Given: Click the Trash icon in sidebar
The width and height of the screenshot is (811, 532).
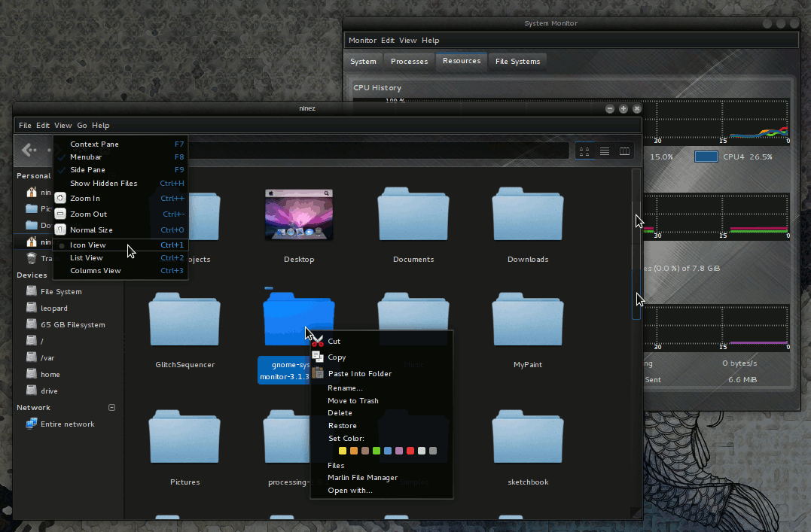Looking at the screenshot, I should click(32, 258).
